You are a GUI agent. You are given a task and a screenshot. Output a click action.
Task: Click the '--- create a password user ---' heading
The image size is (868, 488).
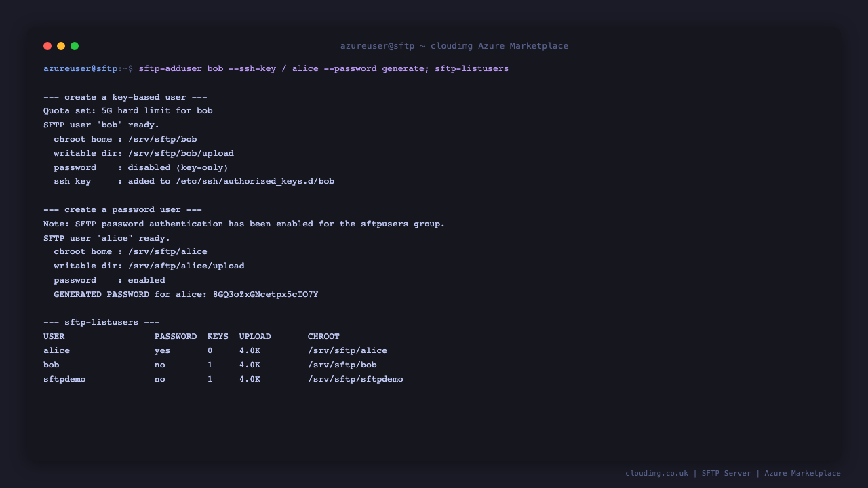coord(123,209)
